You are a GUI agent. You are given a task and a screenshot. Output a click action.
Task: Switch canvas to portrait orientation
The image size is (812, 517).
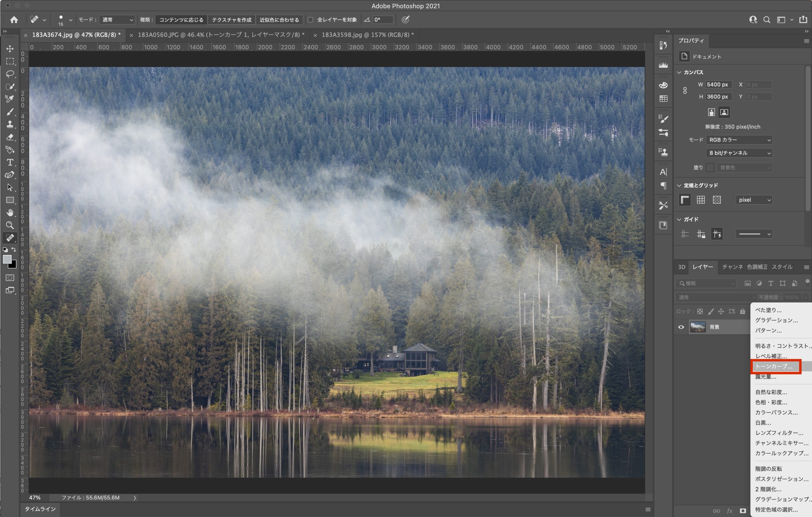(711, 112)
